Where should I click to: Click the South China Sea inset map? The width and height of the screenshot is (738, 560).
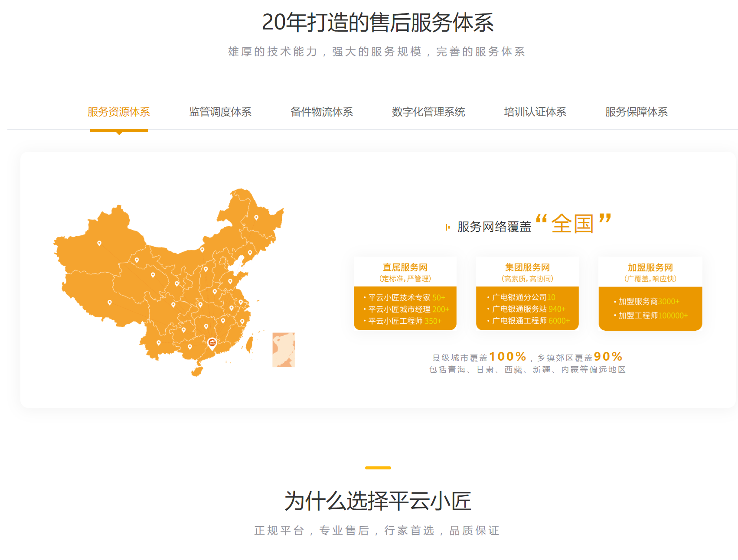pyautogui.click(x=284, y=350)
